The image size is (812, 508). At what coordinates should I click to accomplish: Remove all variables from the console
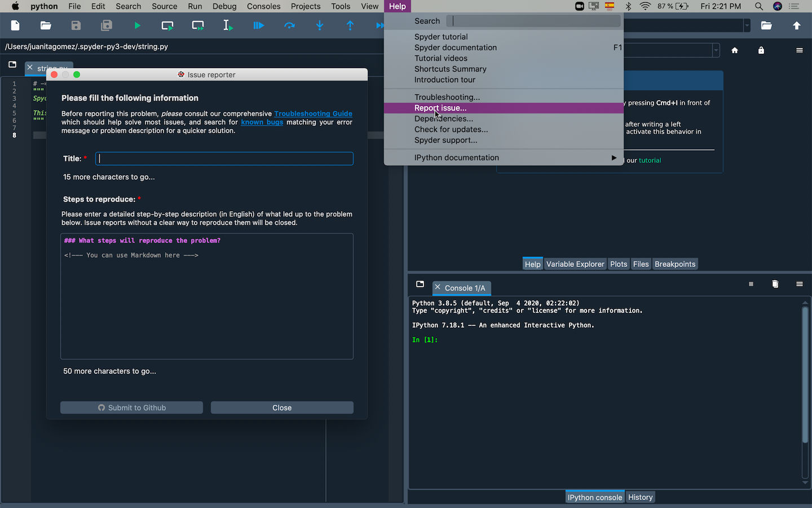point(775,284)
